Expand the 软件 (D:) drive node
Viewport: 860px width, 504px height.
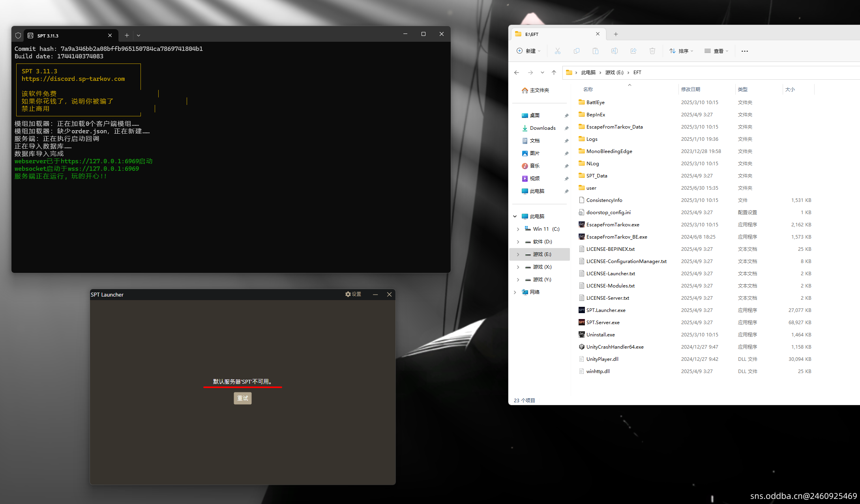[x=518, y=242]
